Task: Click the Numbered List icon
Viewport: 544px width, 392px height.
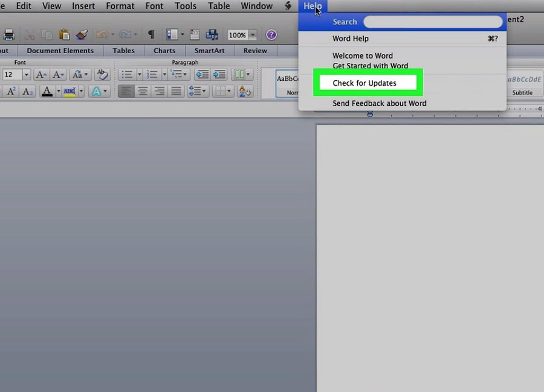Action: [152, 74]
